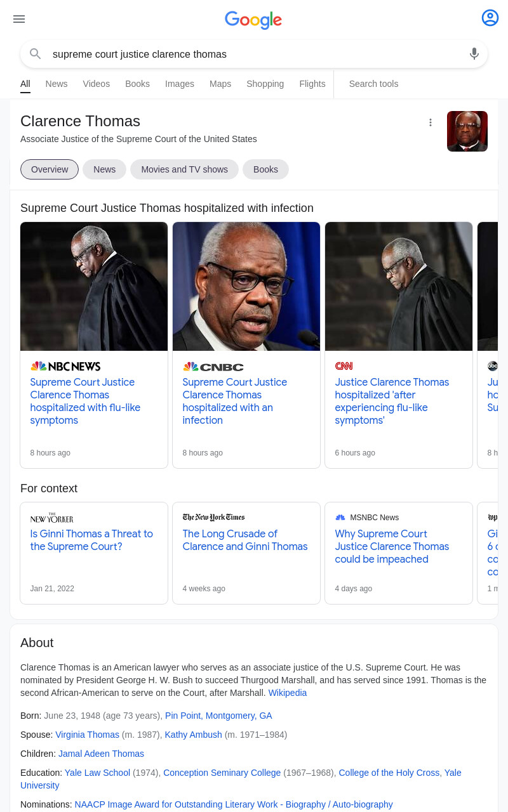Open Conception Seminary College link
This screenshot has width=508, height=812.
tap(222, 773)
